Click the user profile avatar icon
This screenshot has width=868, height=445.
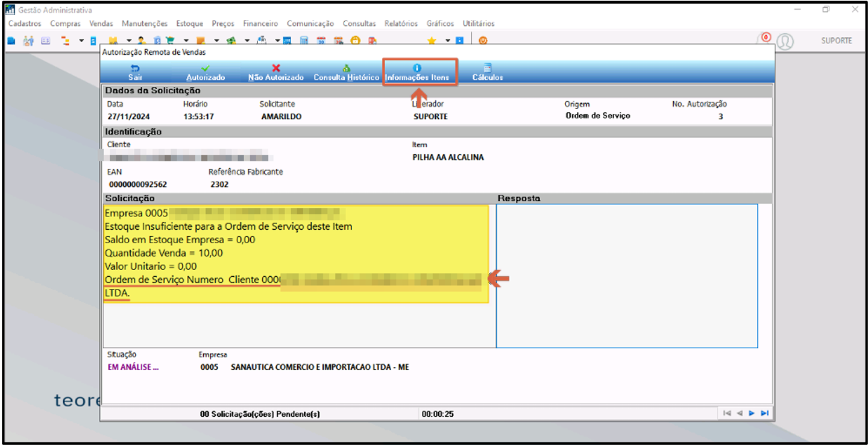[785, 41]
